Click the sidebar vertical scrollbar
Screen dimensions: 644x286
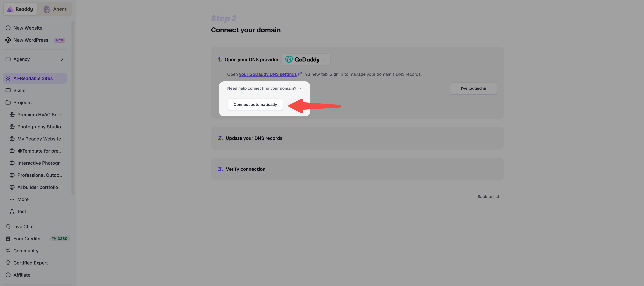click(73, 108)
